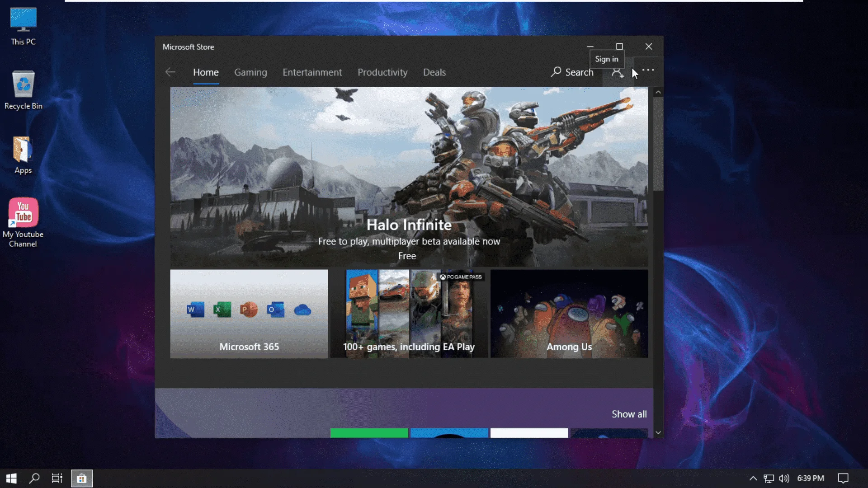Go back using the Store back arrow
868x488 pixels.
coord(170,72)
